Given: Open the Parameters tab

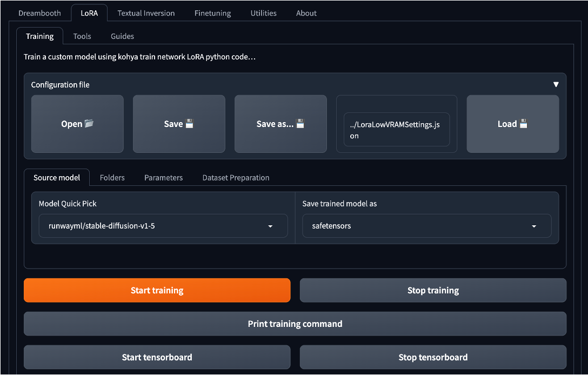Looking at the screenshot, I should (x=163, y=177).
